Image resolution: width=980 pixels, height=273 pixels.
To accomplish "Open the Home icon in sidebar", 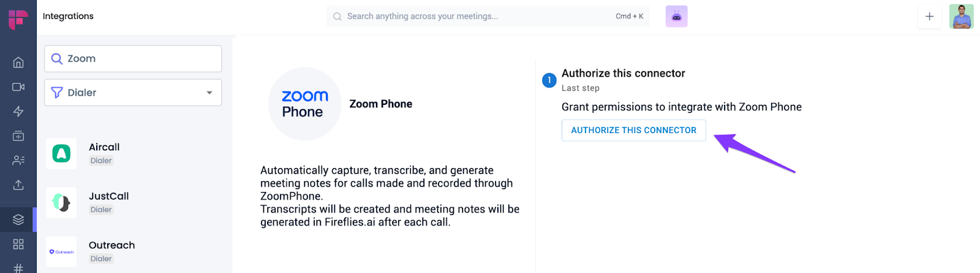I will point(18,62).
